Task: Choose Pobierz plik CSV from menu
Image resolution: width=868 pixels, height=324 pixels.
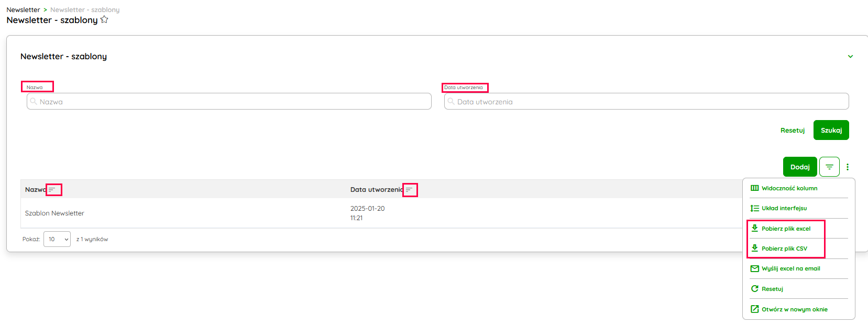Action: 784,249
